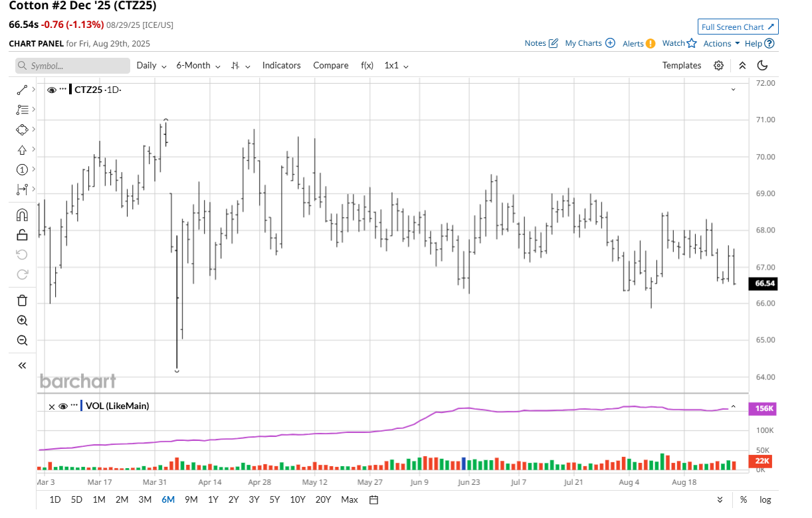Select the 2Y range
The width and height of the screenshot is (812, 518).
tap(233, 499)
